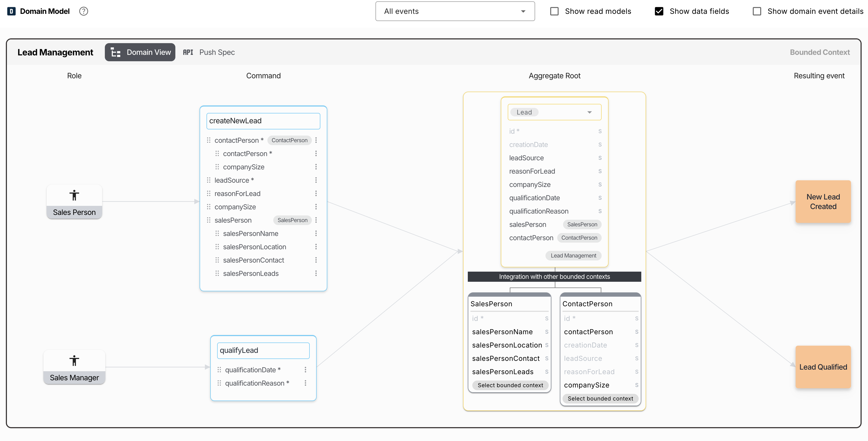This screenshot has height=441, width=868.
Task: Grab the drag handle of salesPersonLeads field
Action: (x=217, y=273)
